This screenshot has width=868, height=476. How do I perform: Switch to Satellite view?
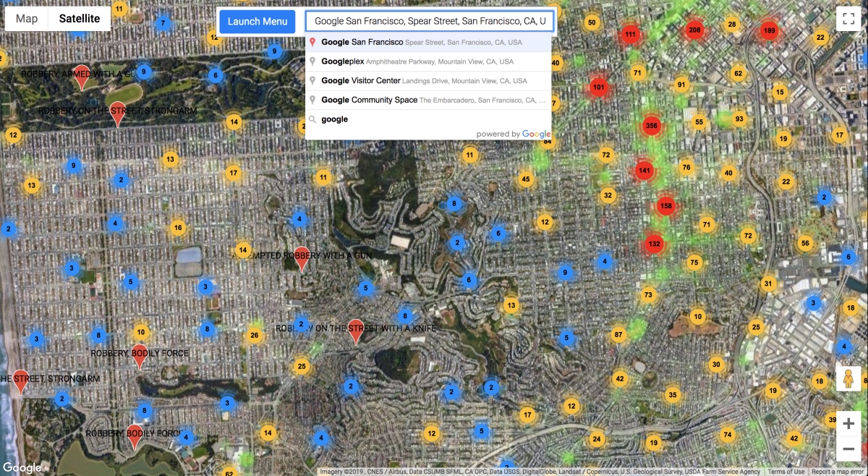80,19
